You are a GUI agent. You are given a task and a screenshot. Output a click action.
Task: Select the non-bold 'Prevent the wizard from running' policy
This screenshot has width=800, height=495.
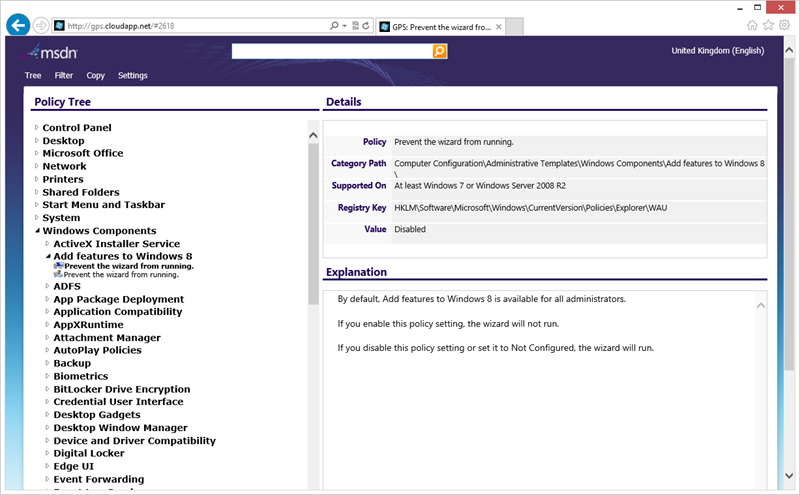(122, 274)
